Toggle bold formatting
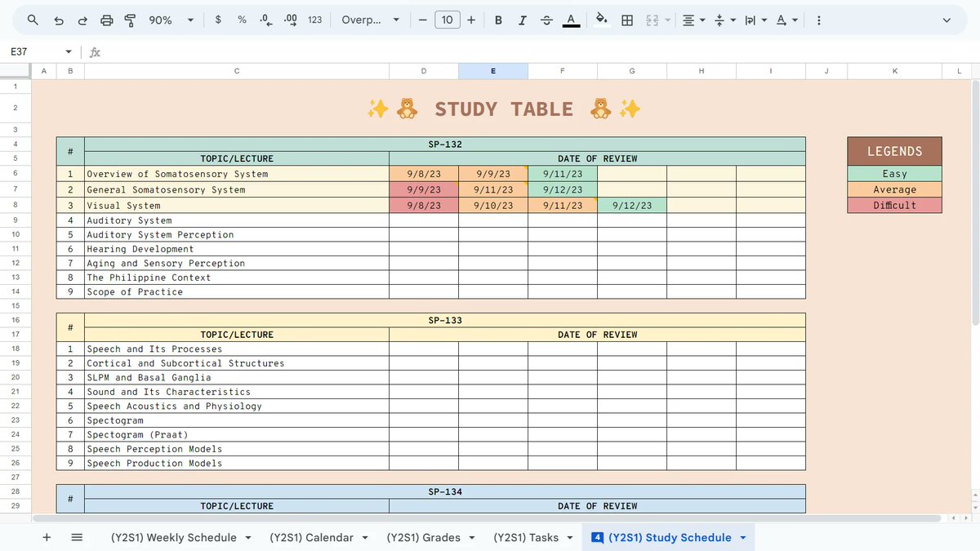Image resolution: width=980 pixels, height=551 pixels. click(x=498, y=20)
